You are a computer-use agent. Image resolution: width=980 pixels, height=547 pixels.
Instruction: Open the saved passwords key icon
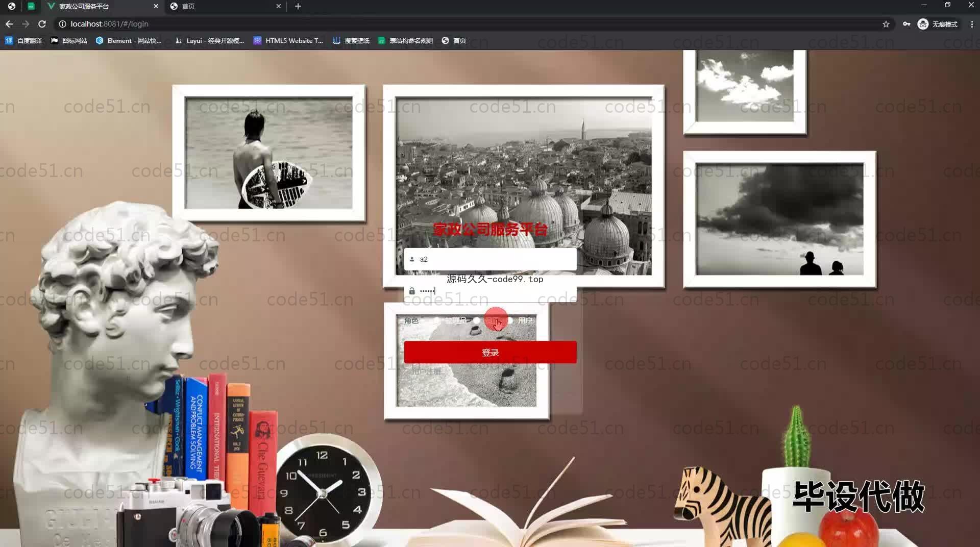pyautogui.click(x=906, y=24)
